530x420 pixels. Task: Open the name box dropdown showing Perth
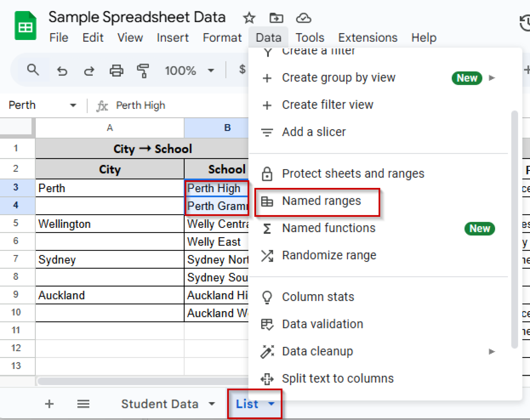(x=73, y=105)
